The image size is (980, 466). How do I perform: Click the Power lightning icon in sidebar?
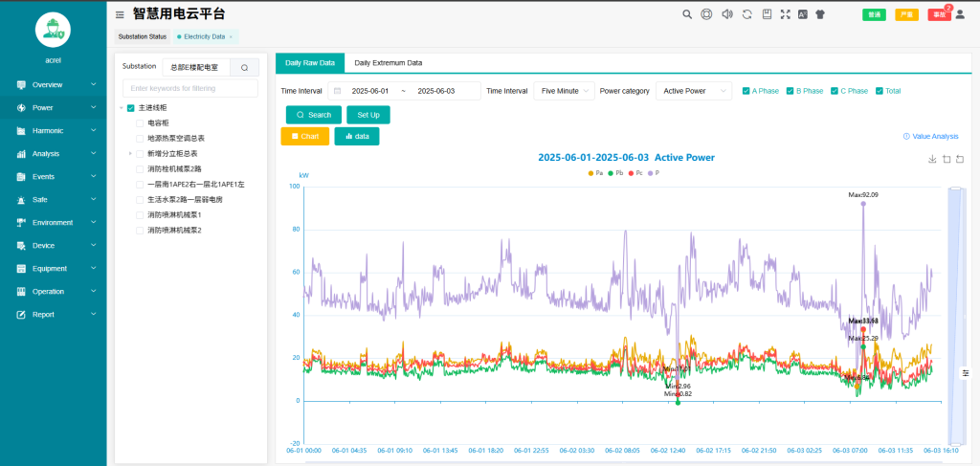click(x=21, y=107)
